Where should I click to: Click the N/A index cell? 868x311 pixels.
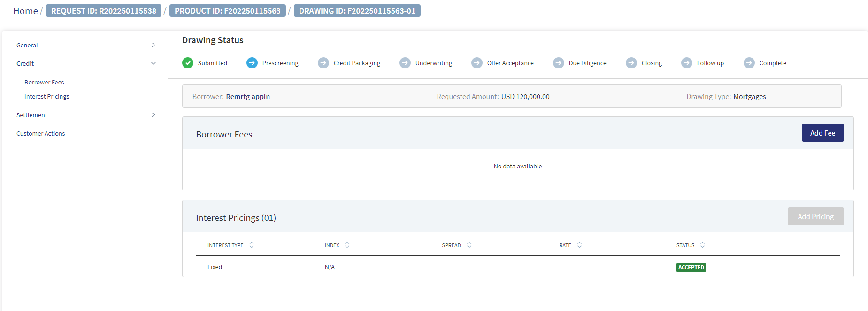[330, 267]
